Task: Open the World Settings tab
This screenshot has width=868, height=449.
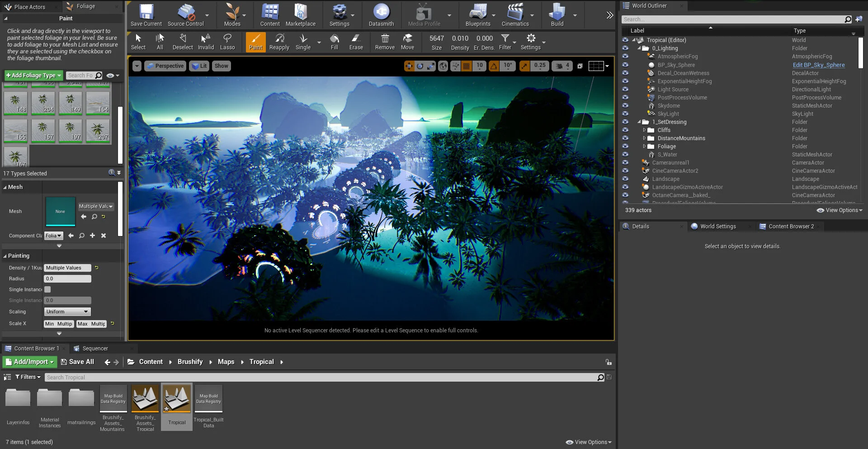Action: [717, 227]
